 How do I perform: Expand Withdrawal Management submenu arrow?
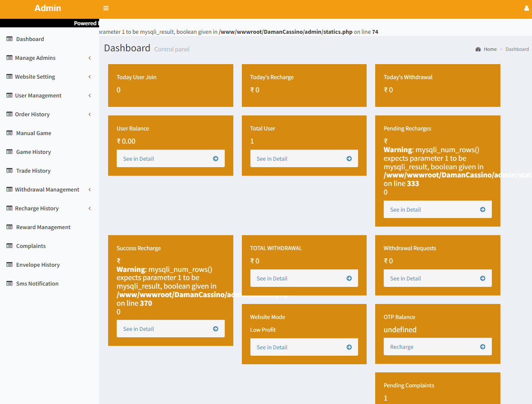pos(90,189)
